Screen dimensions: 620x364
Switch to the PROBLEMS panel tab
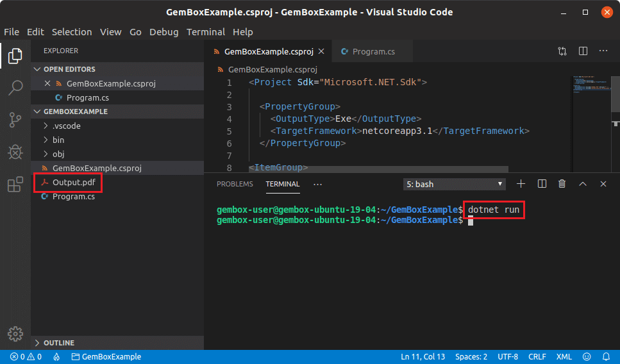pos(235,184)
